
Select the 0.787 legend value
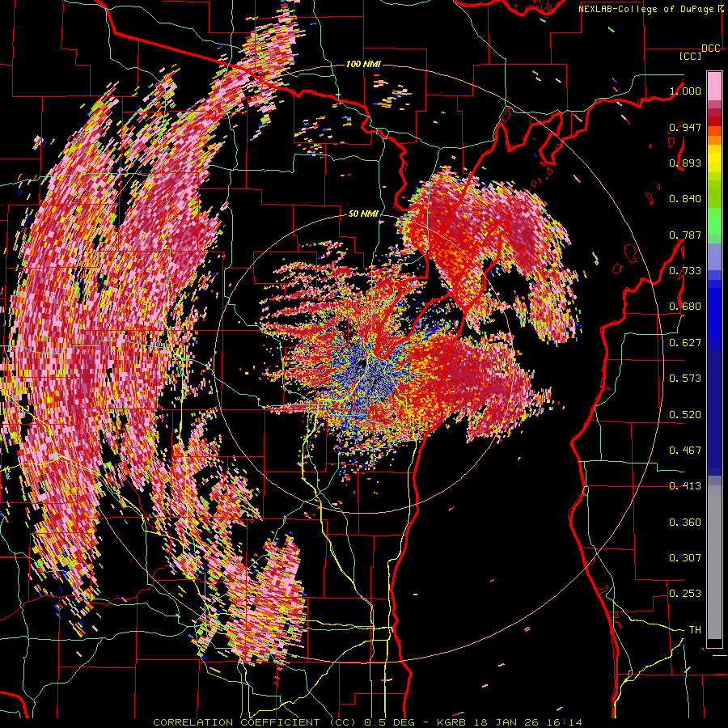(x=685, y=235)
